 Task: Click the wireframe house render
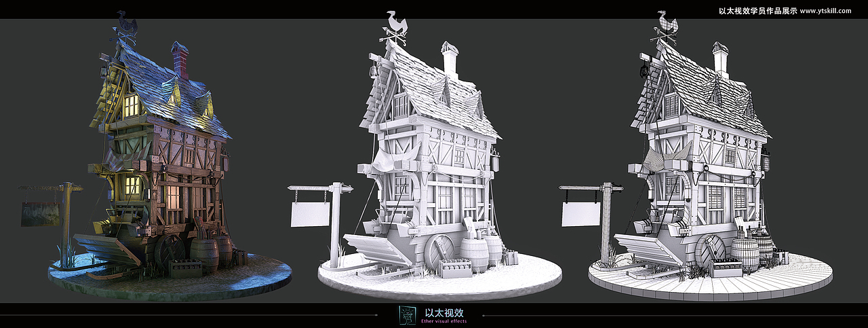tap(697, 156)
